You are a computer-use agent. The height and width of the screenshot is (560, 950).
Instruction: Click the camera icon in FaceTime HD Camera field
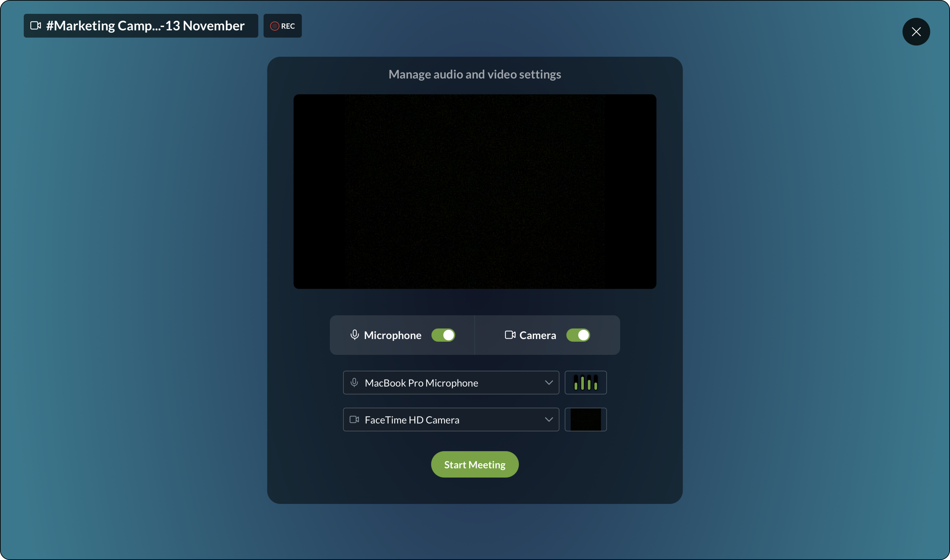point(354,420)
